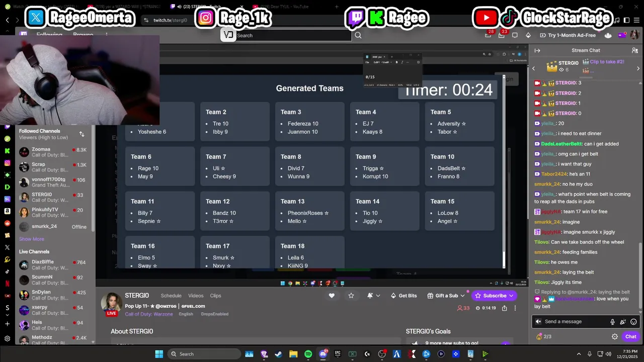Click the purple Chat send button
The image size is (644, 362).
[630, 336]
